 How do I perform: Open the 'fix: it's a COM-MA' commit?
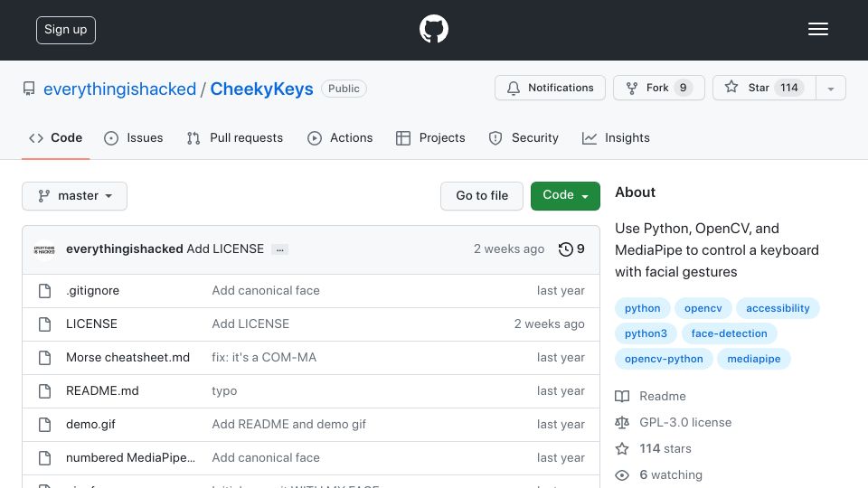[264, 358]
